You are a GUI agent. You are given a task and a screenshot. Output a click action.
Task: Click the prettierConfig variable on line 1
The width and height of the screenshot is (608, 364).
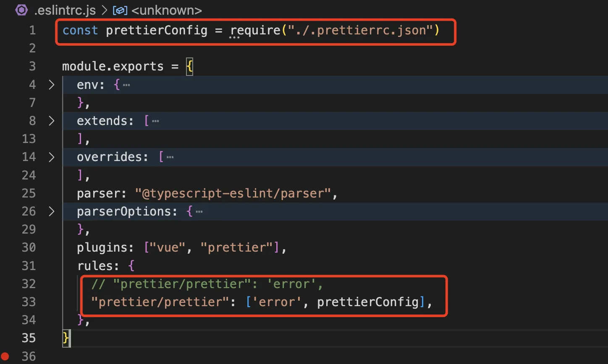click(157, 31)
